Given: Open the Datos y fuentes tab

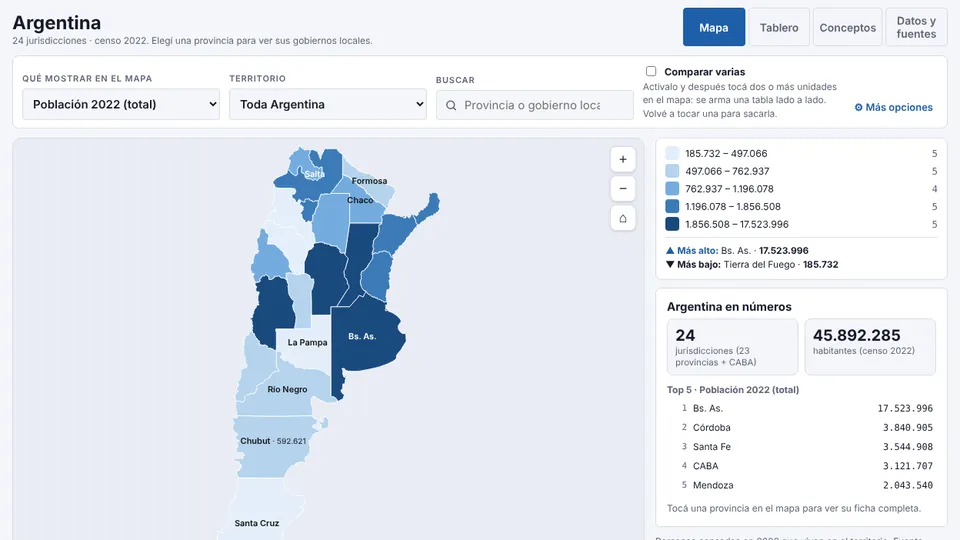Looking at the screenshot, I should coord(916,27).
